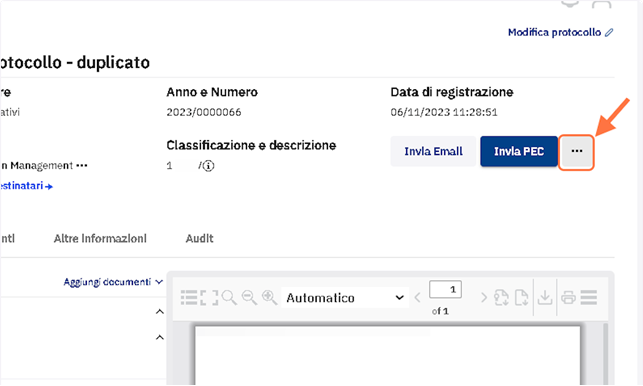Screen dimensions: 643x386
Task: Download the document from the viewer toolbar
Action: tap(545, 297)
